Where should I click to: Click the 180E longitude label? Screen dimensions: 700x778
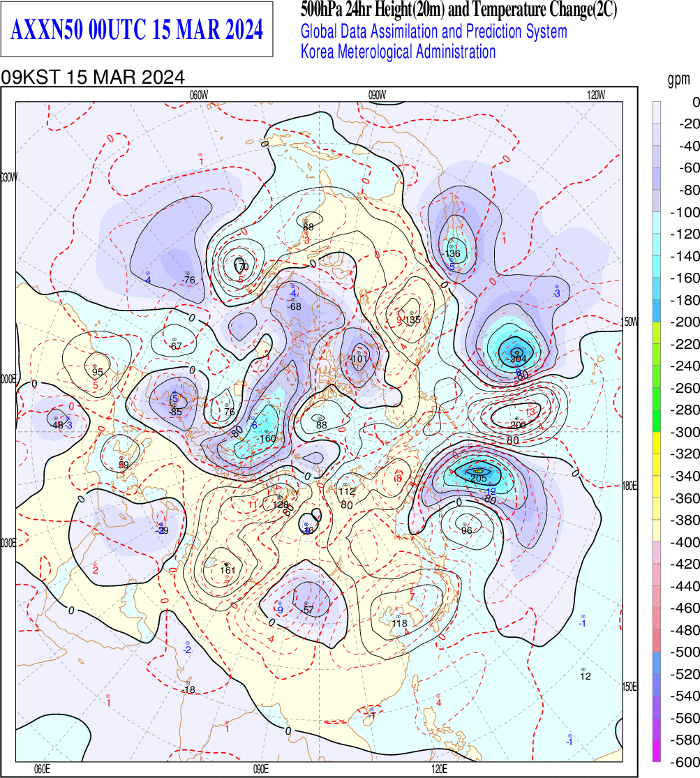coord(630,485)
